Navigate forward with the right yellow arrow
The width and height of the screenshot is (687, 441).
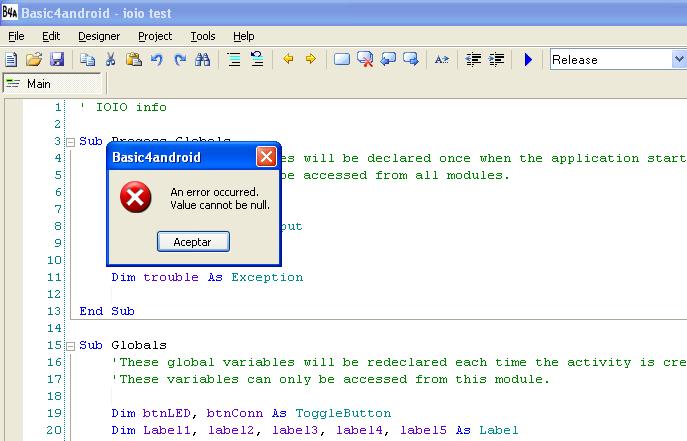[311, 59]
